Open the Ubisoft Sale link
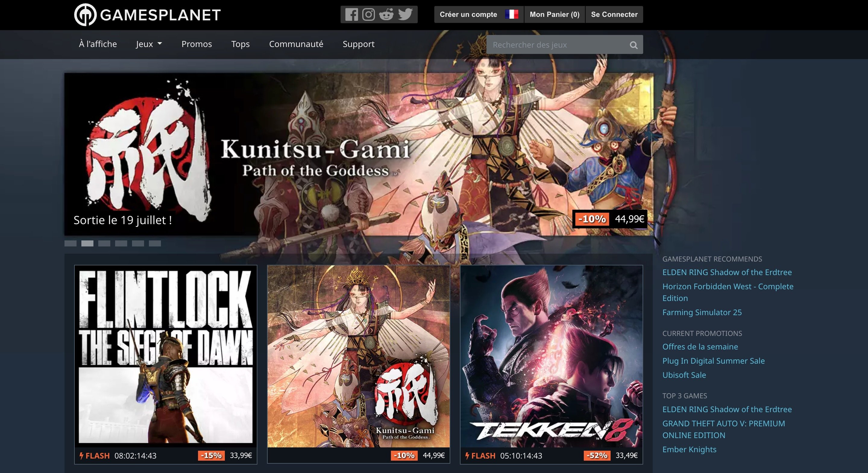 [x=684, y=375]
